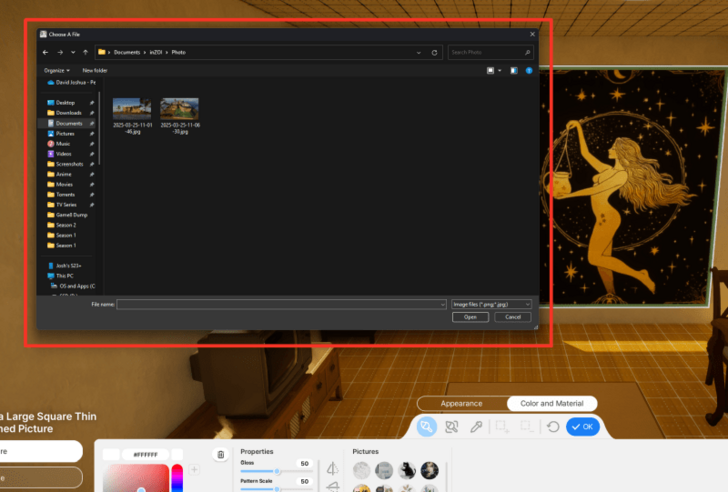Confirm with the blue OK button

[x=583, y=427]
